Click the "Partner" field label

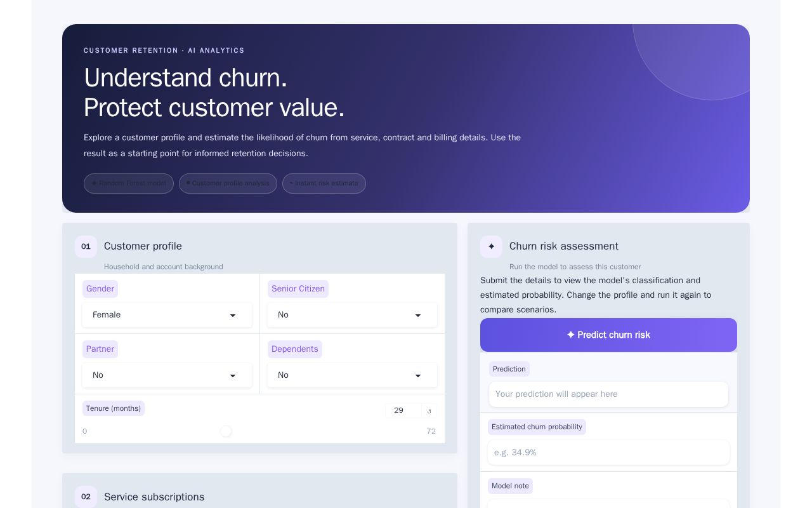point(100,349)
